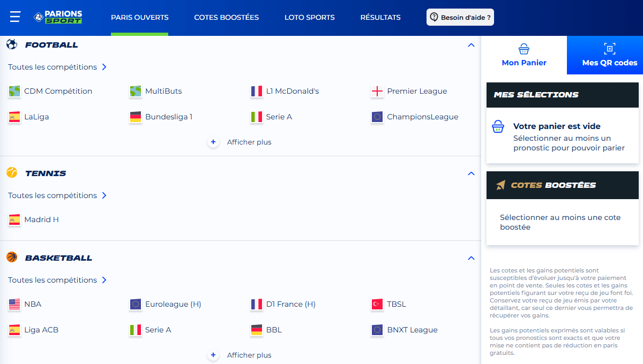
Task: Open the Madrid H tennis tournament
Action: [x=41, y=219]
